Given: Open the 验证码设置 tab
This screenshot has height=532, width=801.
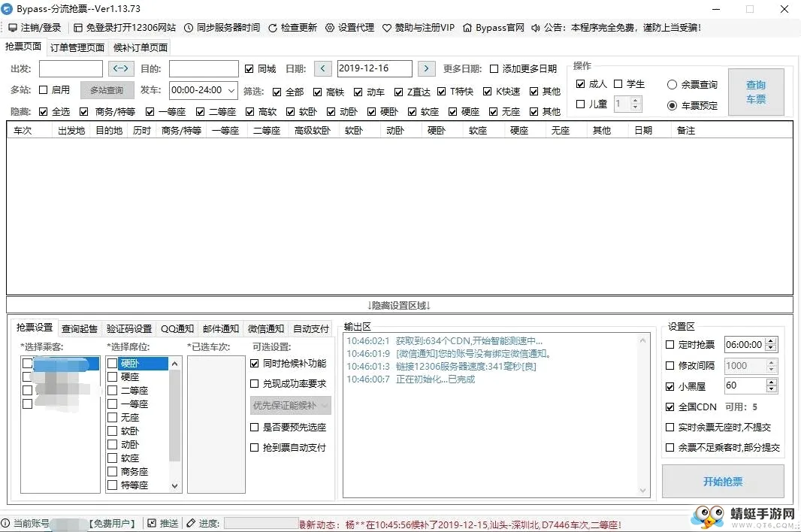Looking at the screenshot, I should pos(129,328).
